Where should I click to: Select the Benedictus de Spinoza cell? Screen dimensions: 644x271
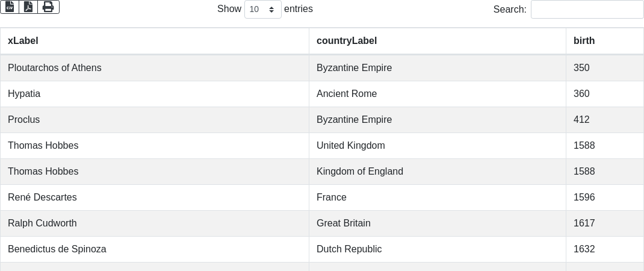click(57, 249)
